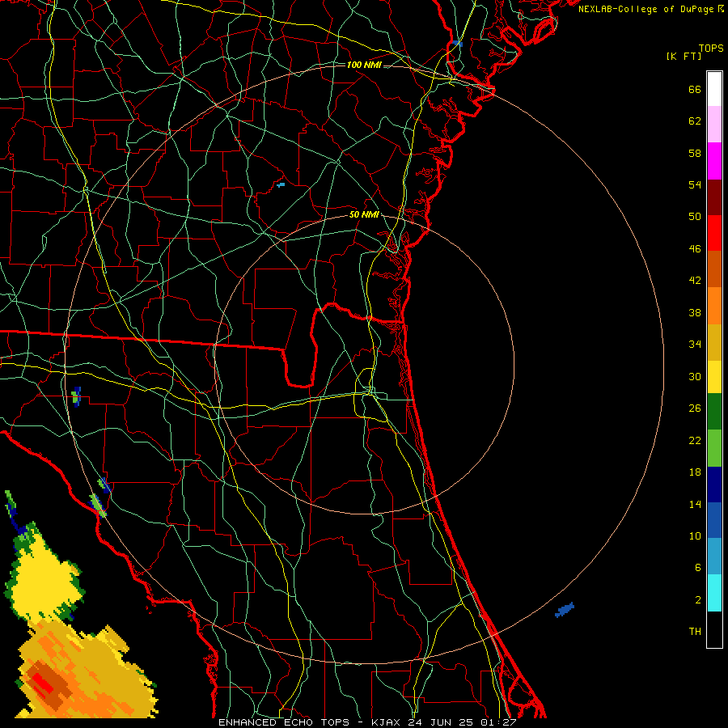Click the [K FT] units label

(684, 57)
